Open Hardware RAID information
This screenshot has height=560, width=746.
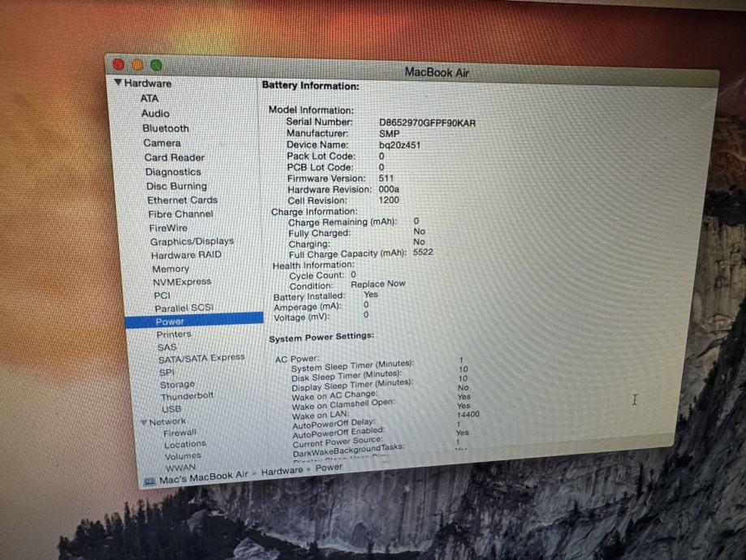pyautogui.click(x=187, y=256)
